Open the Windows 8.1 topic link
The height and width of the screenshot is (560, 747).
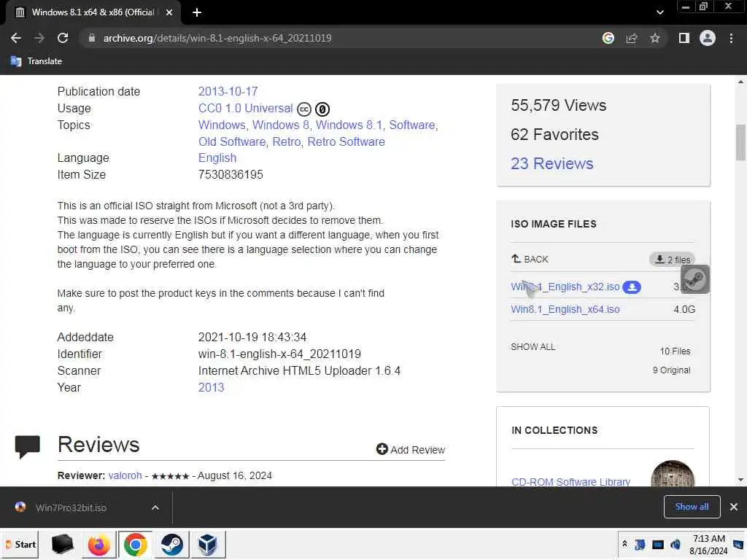pos(349,125)
